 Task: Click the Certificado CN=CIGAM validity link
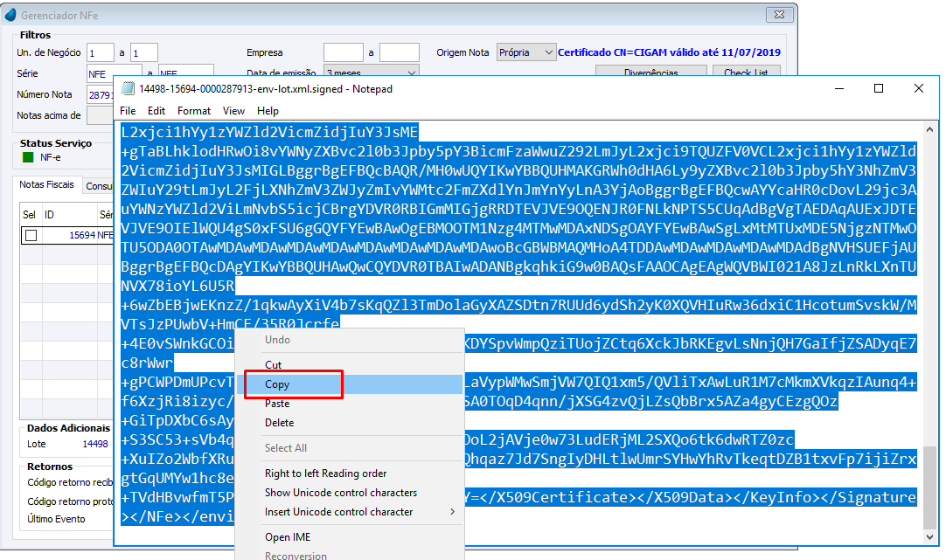(x=669, y=52)
